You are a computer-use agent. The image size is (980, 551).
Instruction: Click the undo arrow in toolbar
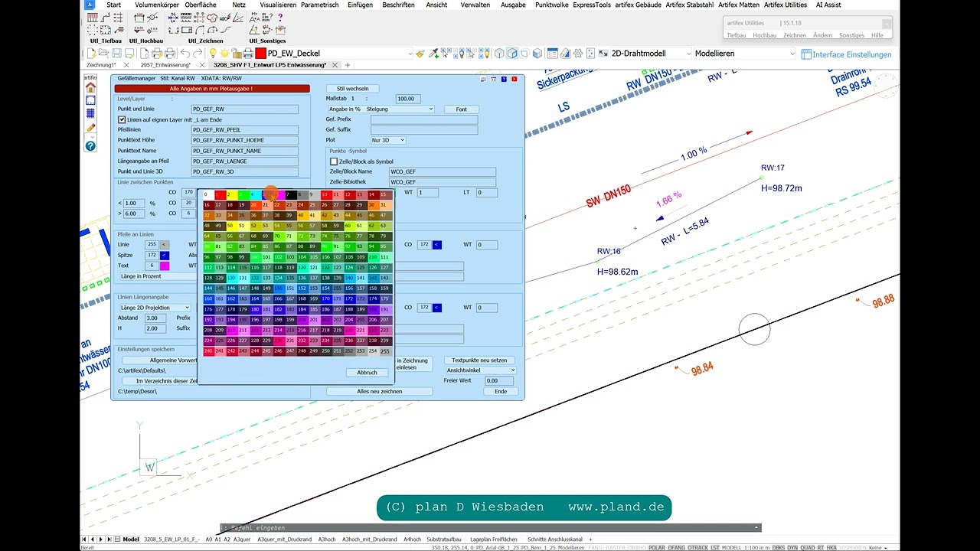pos(185,54)
